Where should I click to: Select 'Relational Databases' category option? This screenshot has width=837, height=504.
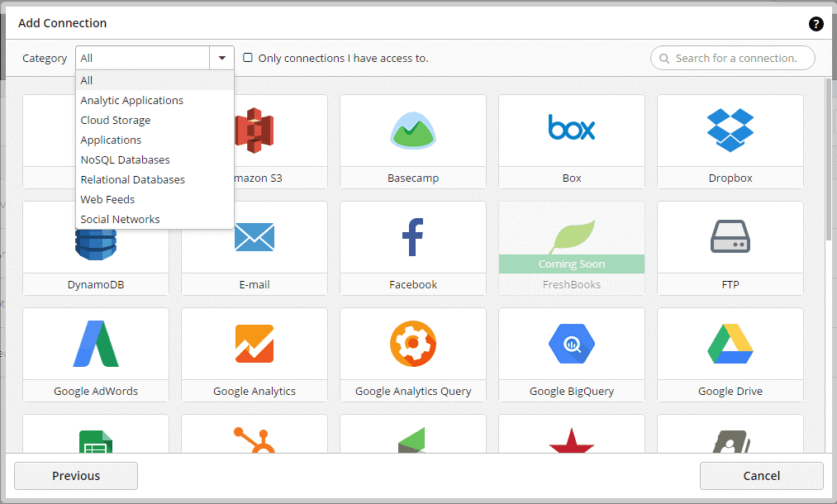[x=155, y=179]
